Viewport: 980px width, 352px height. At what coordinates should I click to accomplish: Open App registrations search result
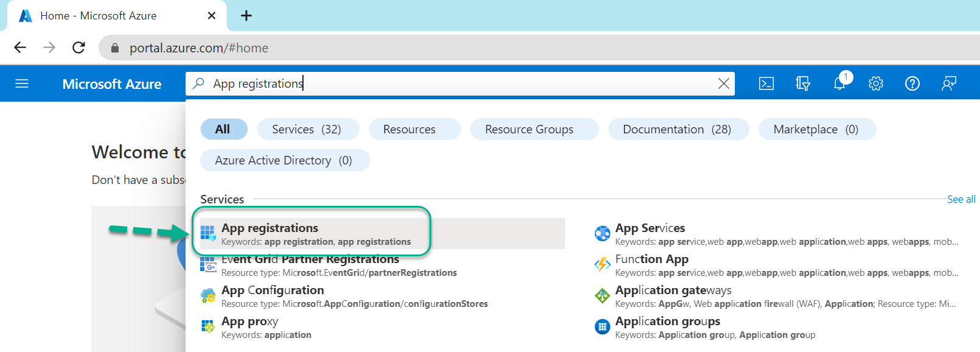point(383,233)
